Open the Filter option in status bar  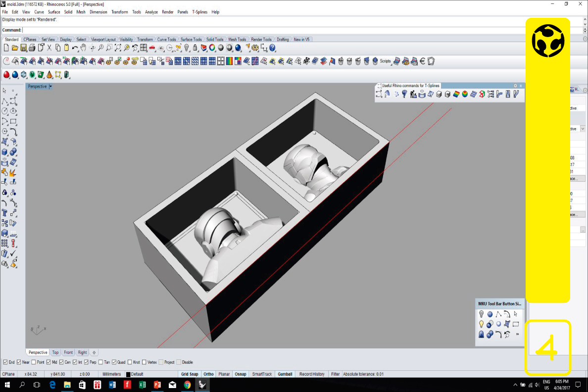335,374
